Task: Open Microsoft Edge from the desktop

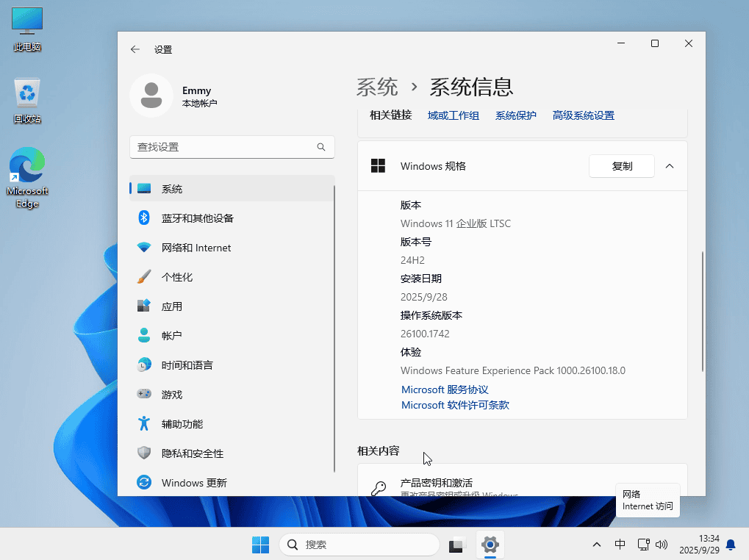Action: click(x=27, y=178)
